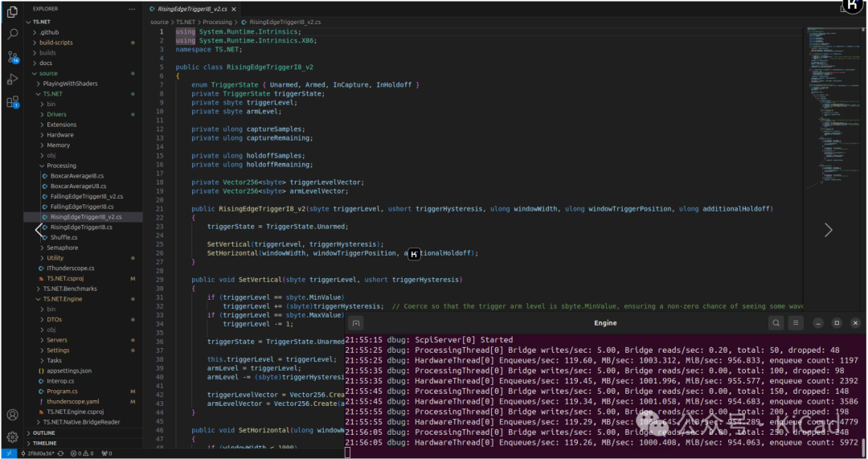Expand the Utility folder
Viewport: 868px width, 459px height.
(x=83, y=258)
